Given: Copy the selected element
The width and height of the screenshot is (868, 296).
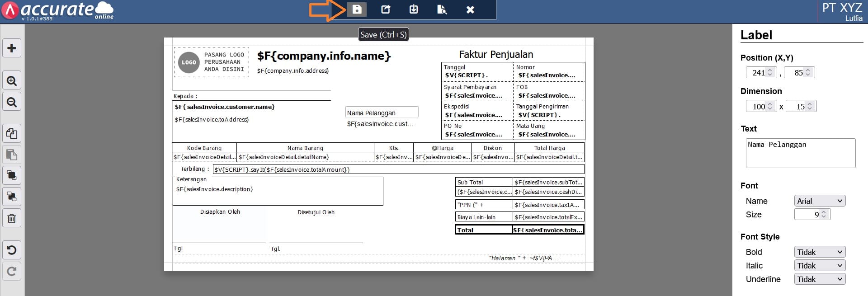Looking at the screenshot, I should pos(12,134).
